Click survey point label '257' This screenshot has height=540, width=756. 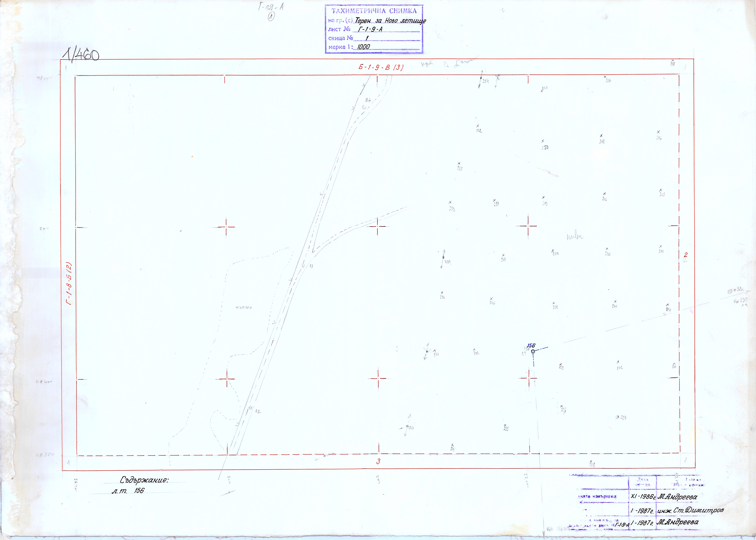pos(608,81)
